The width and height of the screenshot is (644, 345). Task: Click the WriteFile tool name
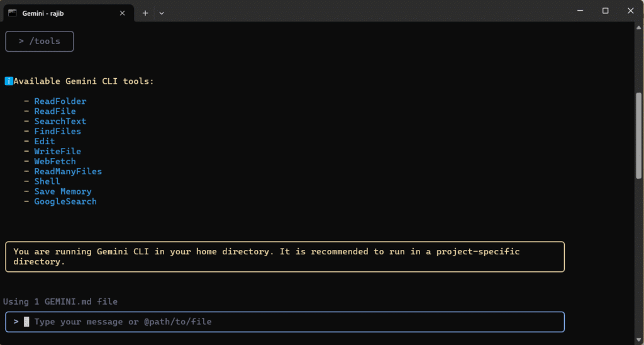pyautogui.click(x=57, y=151)
